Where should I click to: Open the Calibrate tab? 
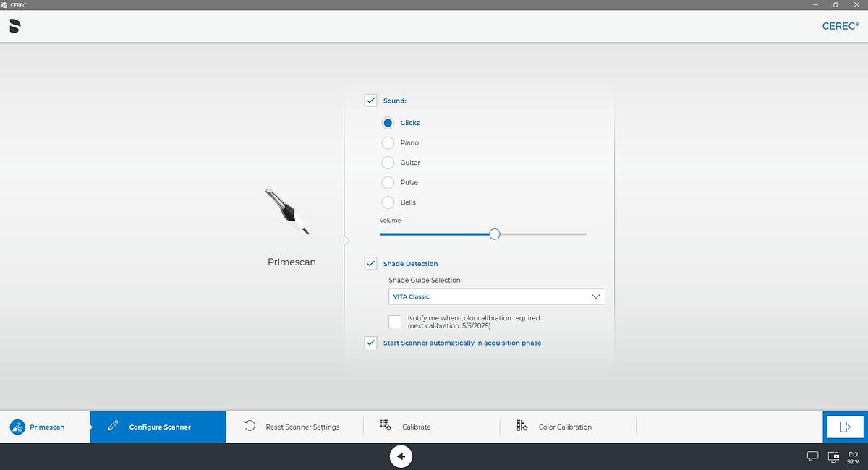[416, 427]
